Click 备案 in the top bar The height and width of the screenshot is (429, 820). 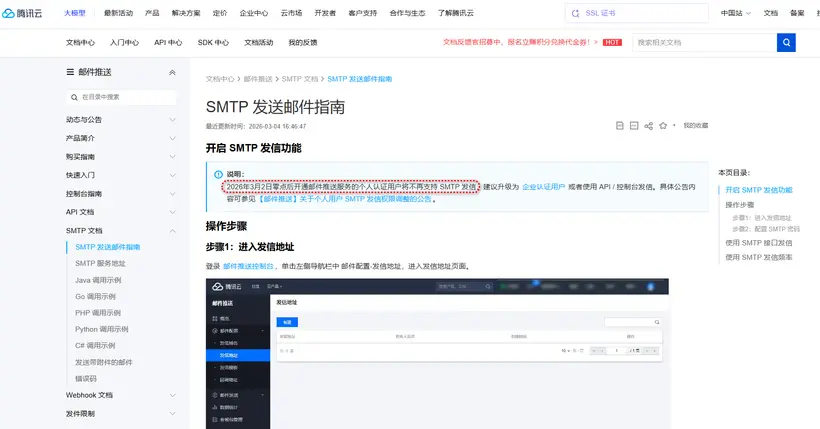point(798,13)
